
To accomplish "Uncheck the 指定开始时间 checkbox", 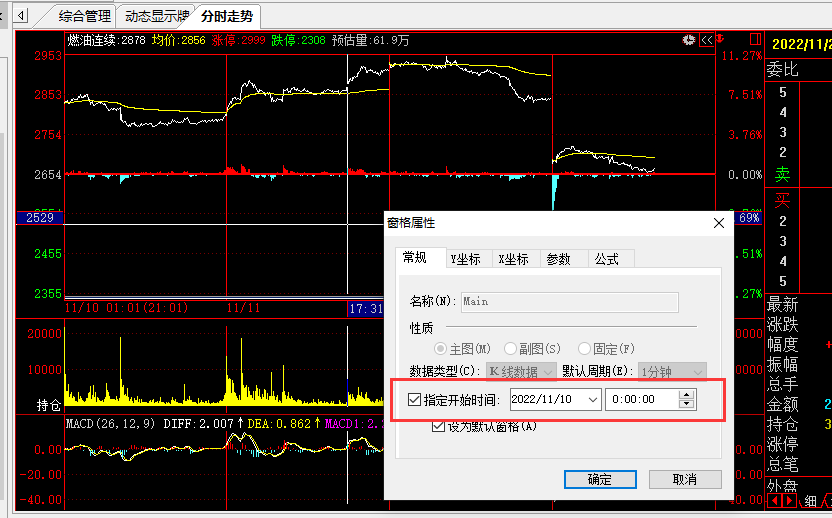I will pyautogui.click(x=415, y=399).
